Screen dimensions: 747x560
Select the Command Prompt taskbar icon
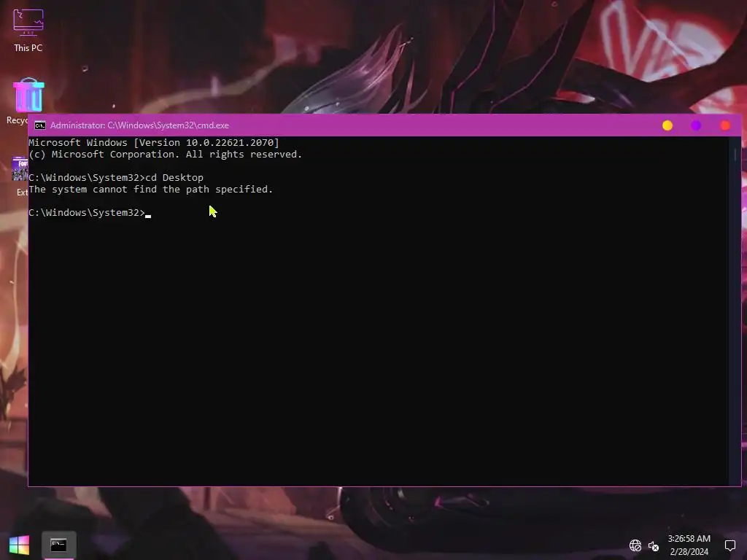click(58, 545)
